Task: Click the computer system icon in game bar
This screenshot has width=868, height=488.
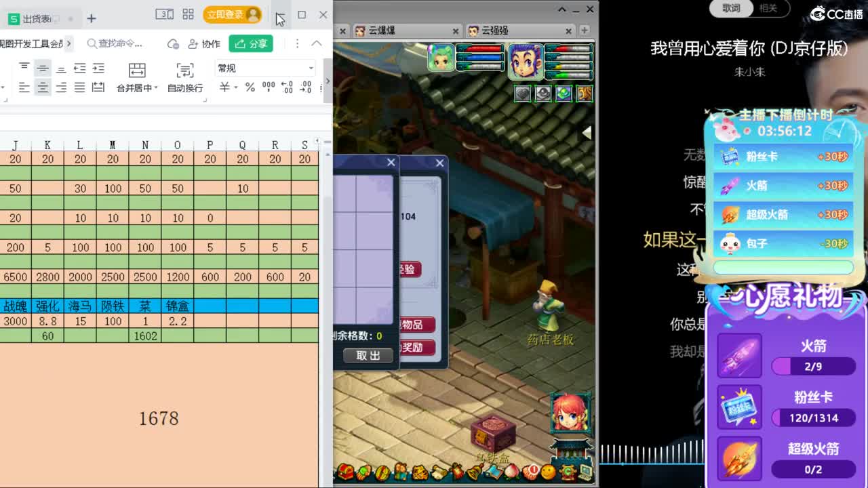Action: [585, 472]
